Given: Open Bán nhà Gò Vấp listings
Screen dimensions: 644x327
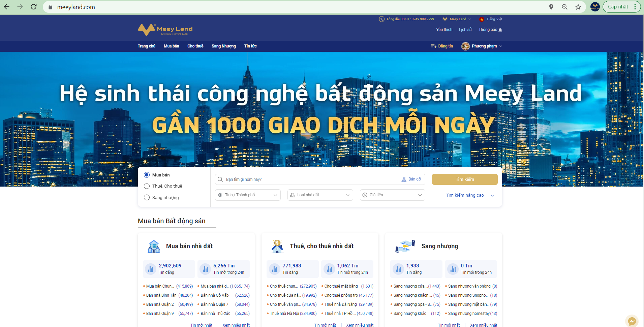Looking at the screenshot, I should pyautogui.click(x=215, y=295).
